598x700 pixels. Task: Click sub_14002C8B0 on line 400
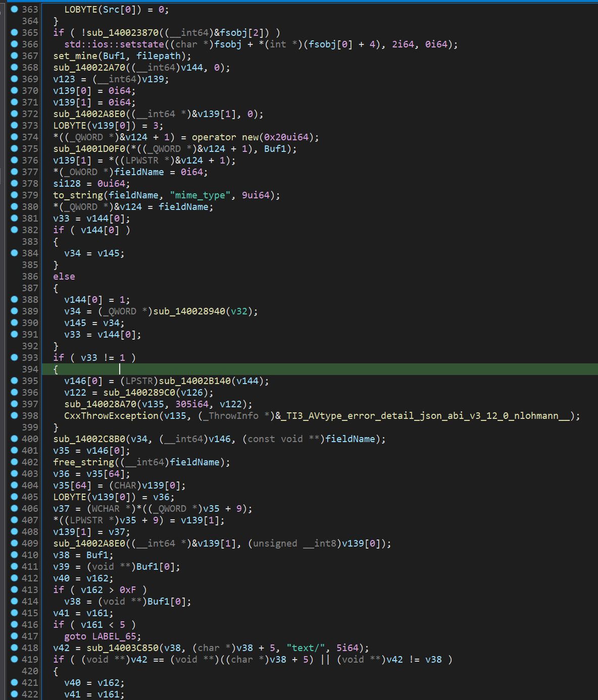point(89,439)
